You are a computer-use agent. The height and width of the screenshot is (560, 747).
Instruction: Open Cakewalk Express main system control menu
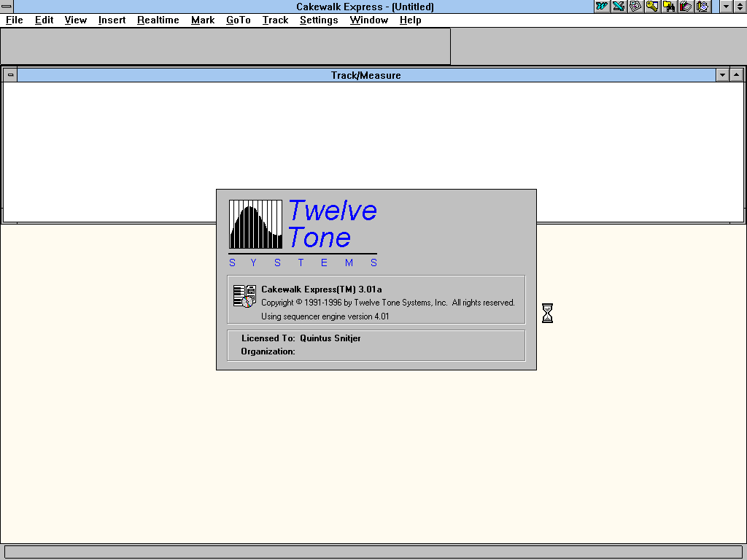(7, 6)
